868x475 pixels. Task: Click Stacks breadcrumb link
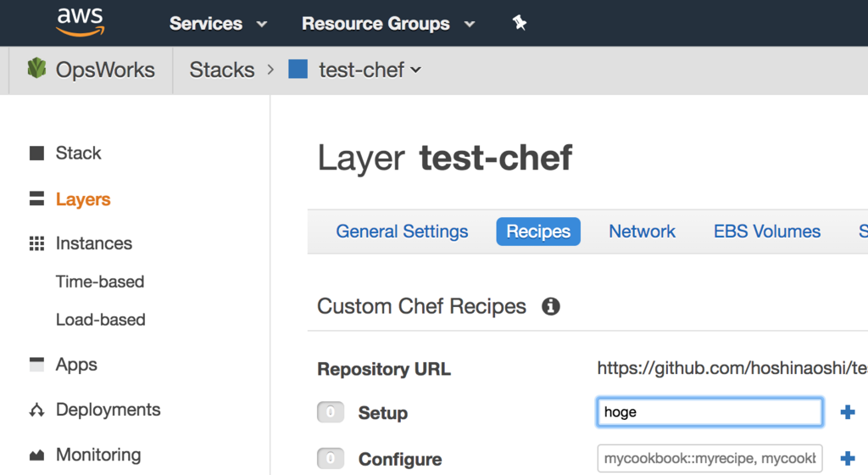pos(222,70)
